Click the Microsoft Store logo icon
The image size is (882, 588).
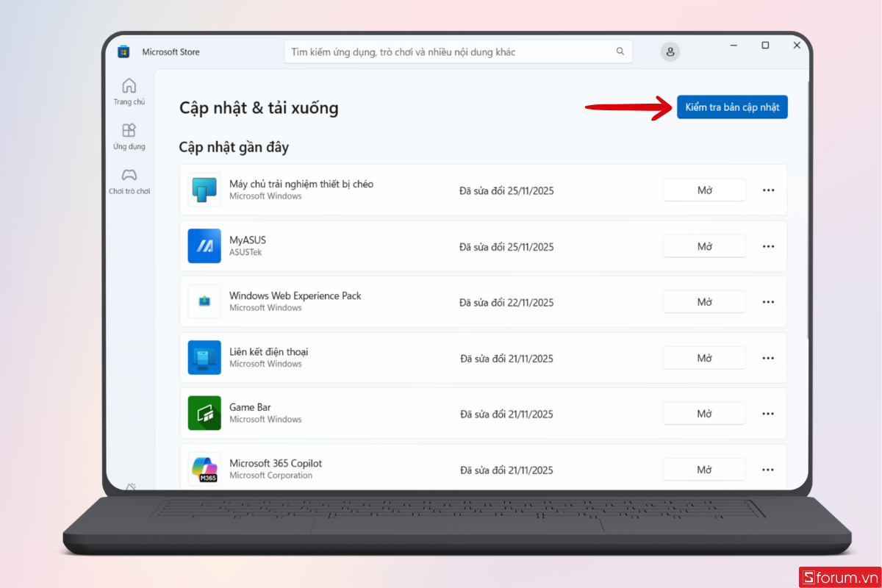pos(123,51)
